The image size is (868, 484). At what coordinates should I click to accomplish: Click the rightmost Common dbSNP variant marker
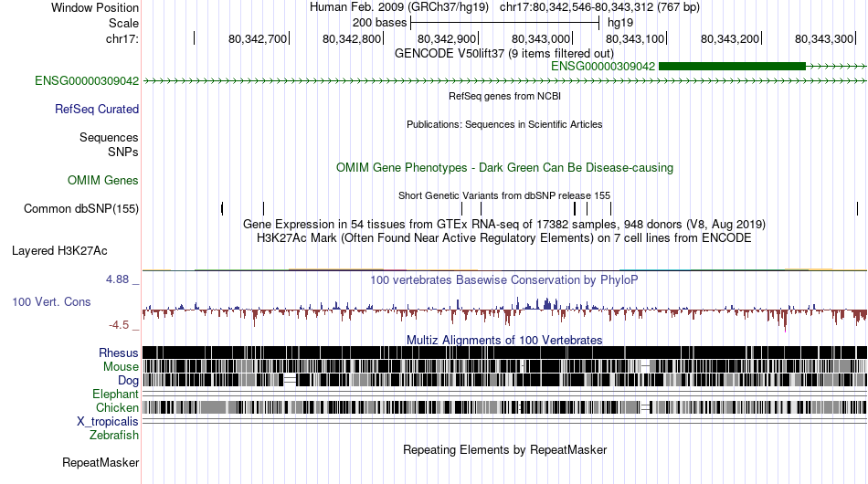857,208
